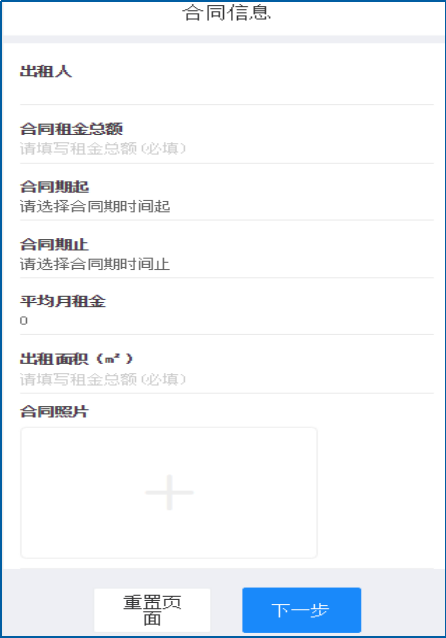Click the gray divider strip below the title

pos(223,39)
